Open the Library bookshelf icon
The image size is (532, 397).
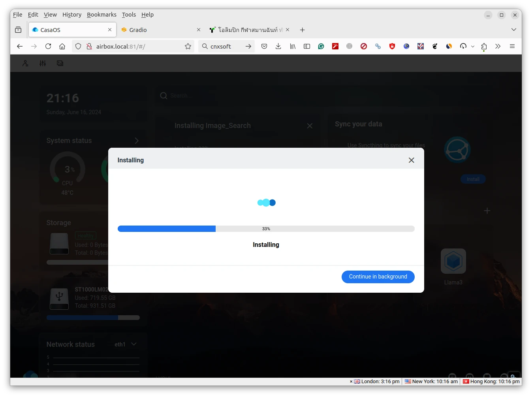(x=293, y=46)
